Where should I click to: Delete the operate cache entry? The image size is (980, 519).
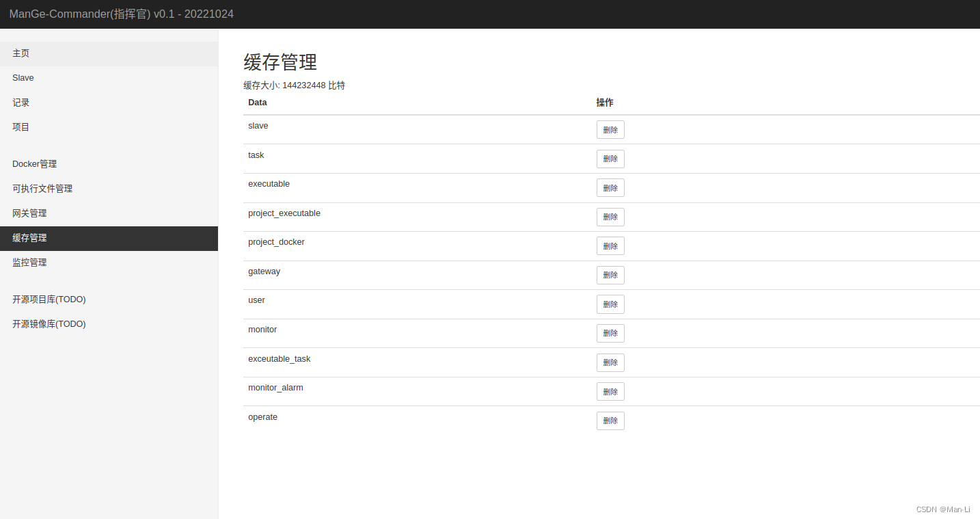pos(610,421)
